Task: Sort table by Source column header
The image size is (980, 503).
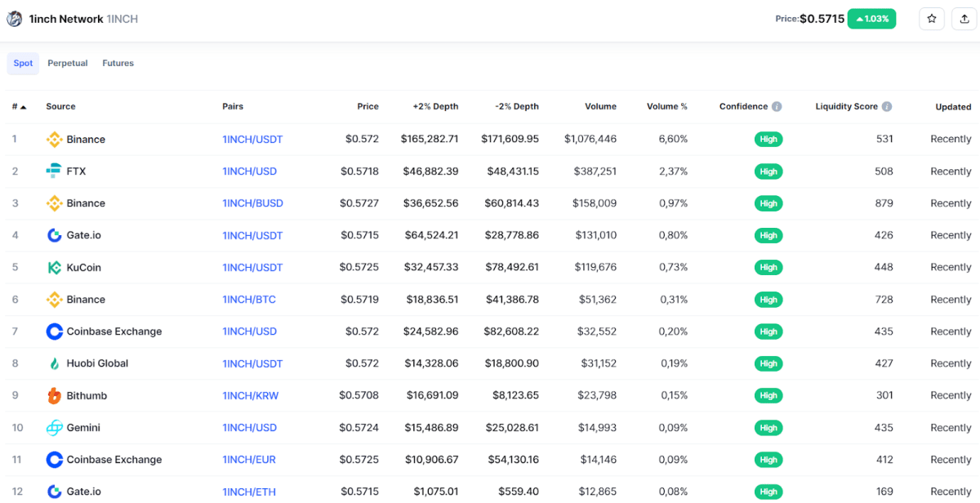Action: click(x=60, y=107)
